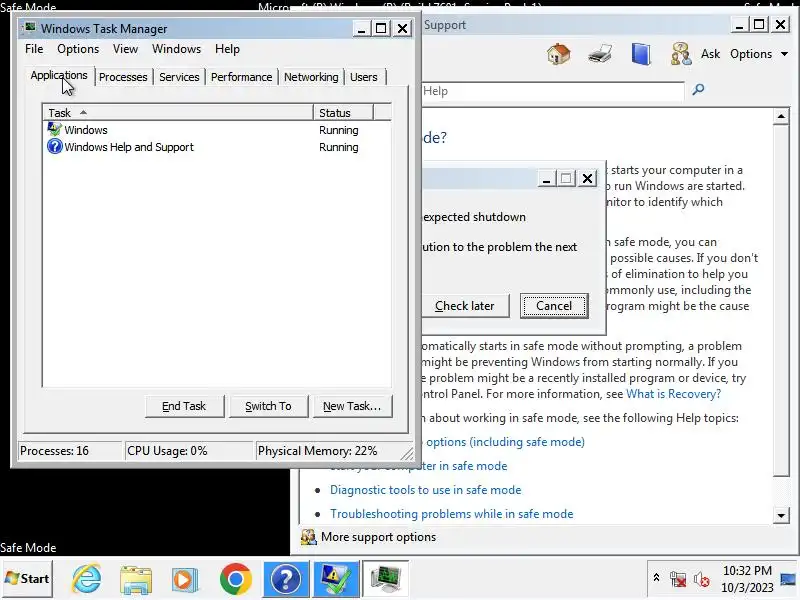Screen dimensions: 800x600
Task: Maximize the Task Manager window
Action: 381,28
